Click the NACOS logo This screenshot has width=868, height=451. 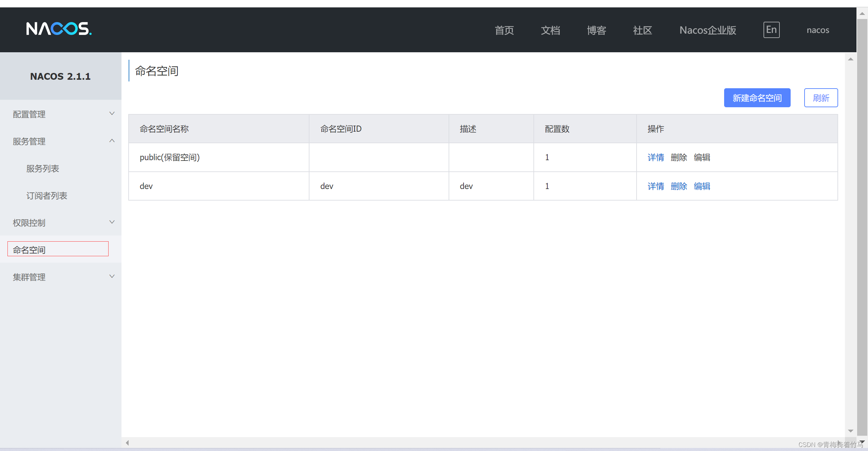59,29
